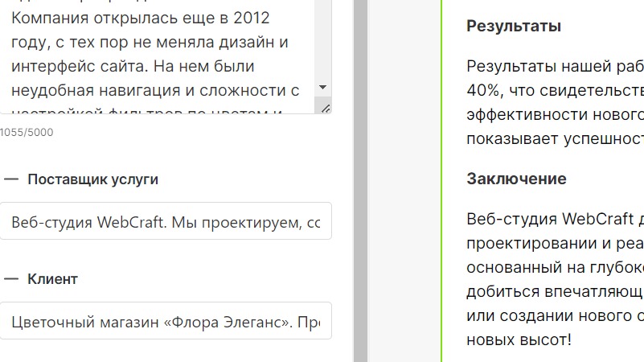The width and height of the screenshot is (644, 362).
Task: Collapse the Клиент section
Action: pos(11,279)
